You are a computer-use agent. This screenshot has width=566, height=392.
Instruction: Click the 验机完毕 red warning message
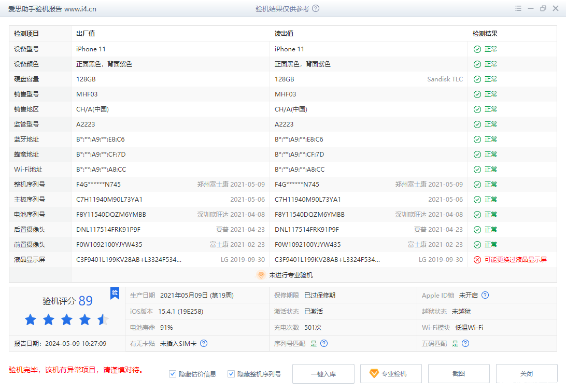(76, 370)
